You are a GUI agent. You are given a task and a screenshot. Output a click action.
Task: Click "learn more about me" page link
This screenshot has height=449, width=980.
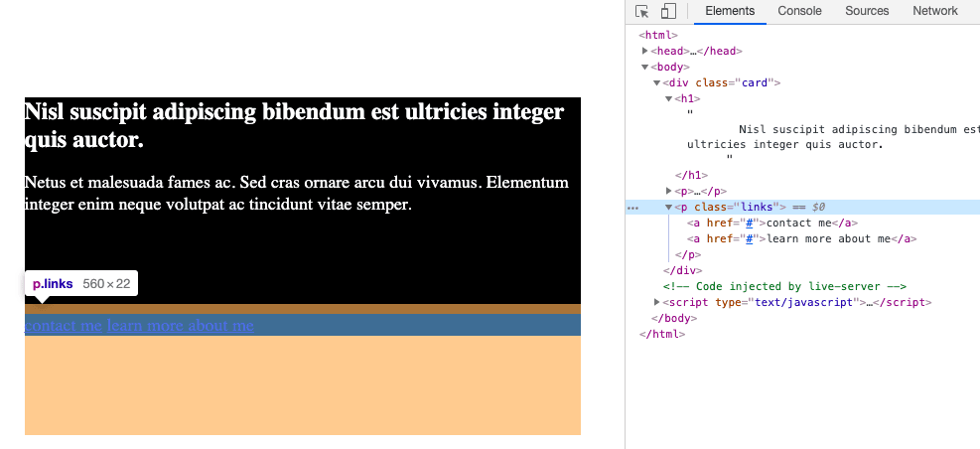(181, 326)
